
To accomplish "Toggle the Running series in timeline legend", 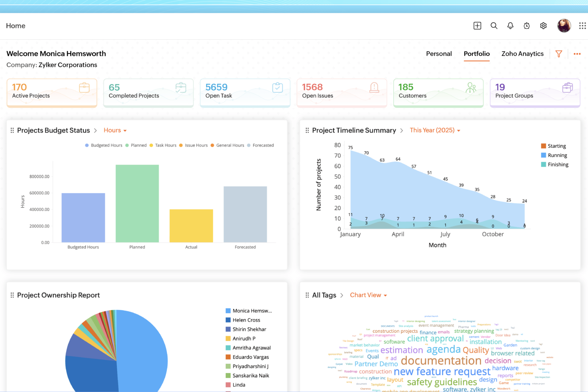I will coord(555,155).
